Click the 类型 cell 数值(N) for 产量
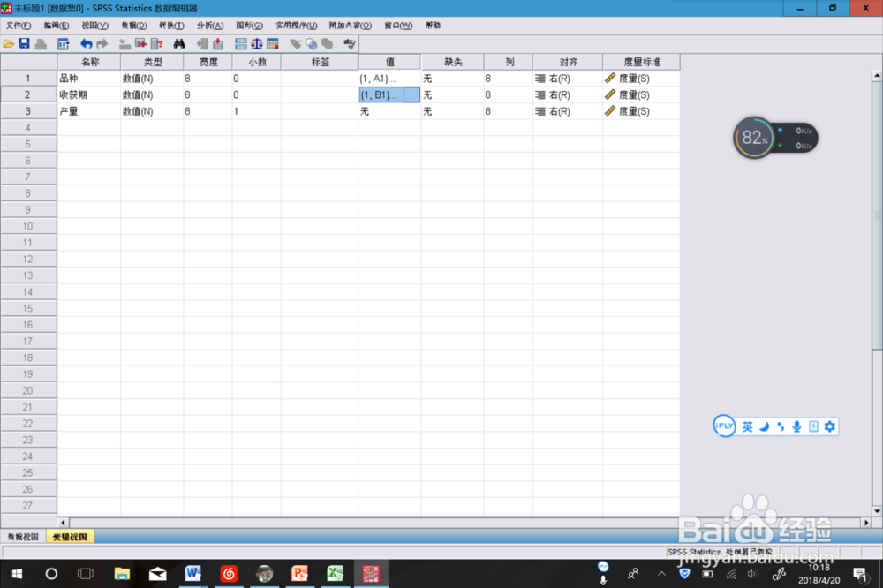This screenshot has height=588, width=883. pos(152,111)
